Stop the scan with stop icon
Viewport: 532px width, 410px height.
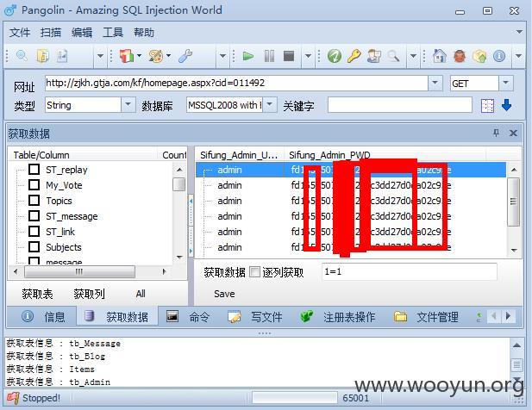coord(289,56)
